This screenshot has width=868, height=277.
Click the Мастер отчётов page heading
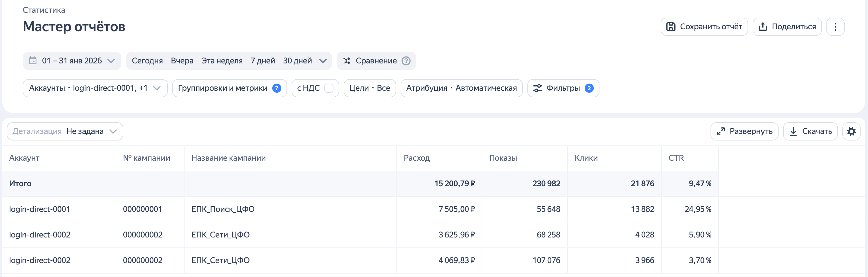pyautogui.click(x=74, y=26)
